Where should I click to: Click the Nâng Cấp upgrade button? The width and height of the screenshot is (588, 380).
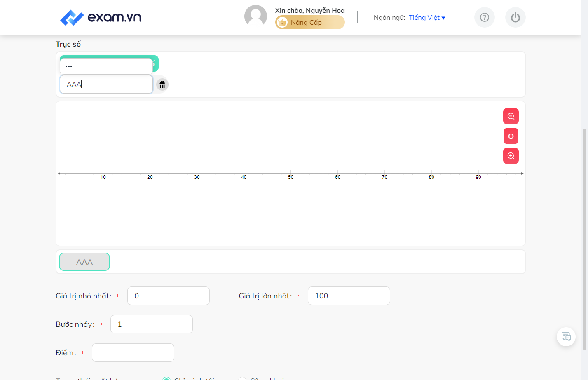coord(310,22)
